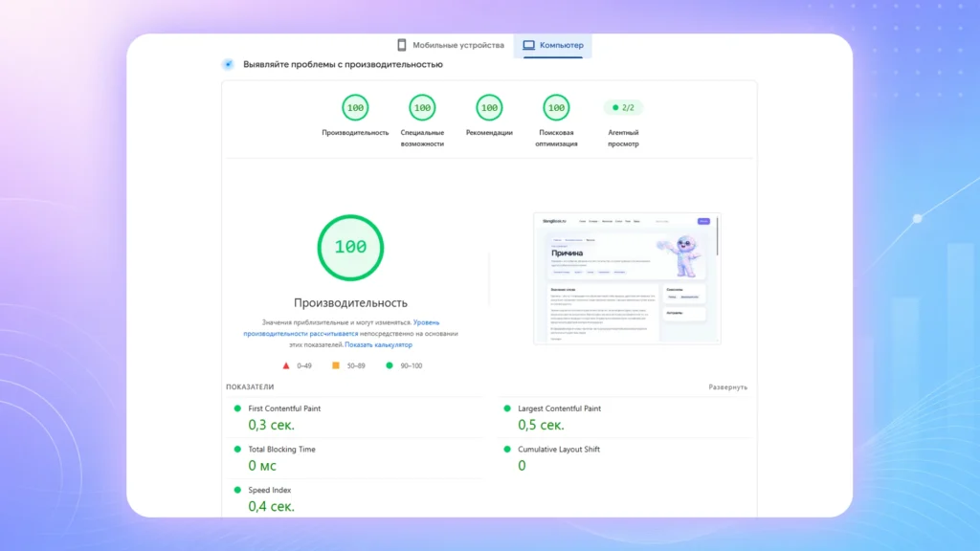The image size is (980, 551).
Task: Open the Специальные возможности score gauge
Action: click(422, 108)
